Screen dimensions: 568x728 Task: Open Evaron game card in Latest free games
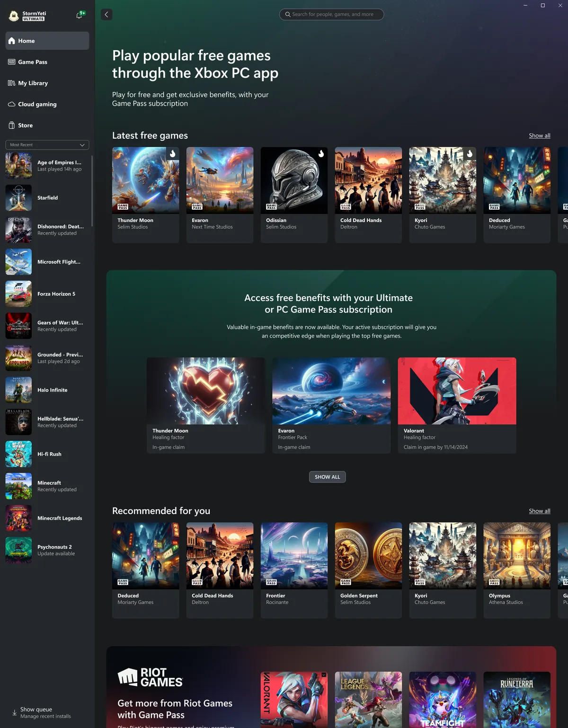pyautogui.click(x=220, y=195)
